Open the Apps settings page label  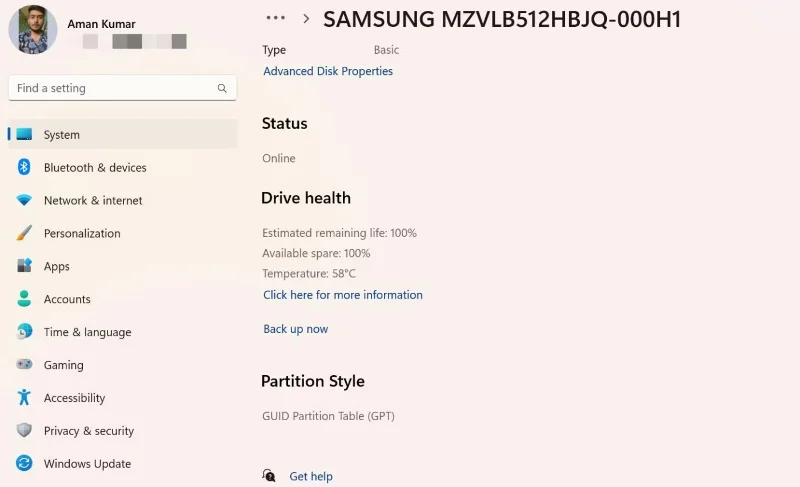click(x=57, y=267)
